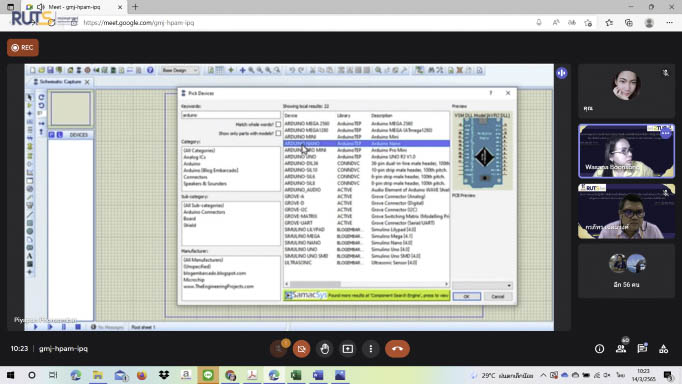Select Arduino Connectors sub-category

[204, 212]
